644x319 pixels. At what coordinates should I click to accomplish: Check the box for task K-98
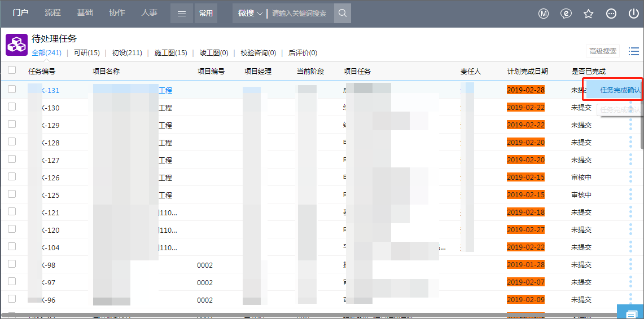tap(12, 264)
